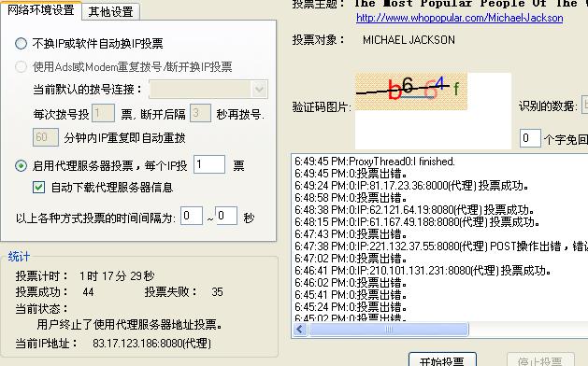Click the 开始投票 button
The height and width of the screenshot is (366, 588).
[442, 359]
